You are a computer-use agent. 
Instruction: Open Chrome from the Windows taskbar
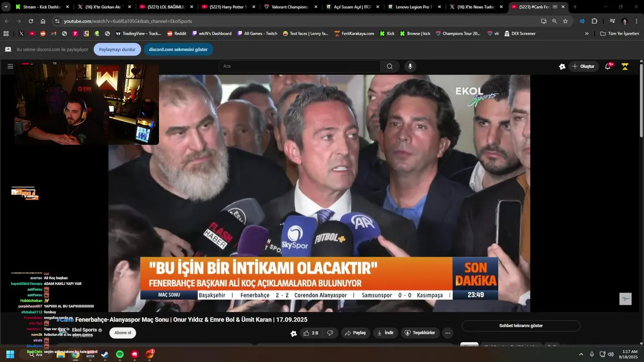coord(75,354)
